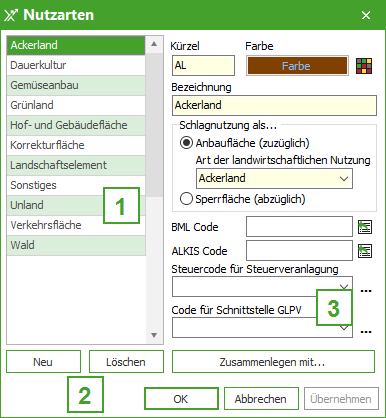Open the color palette grid icon
Image resolution: width=386 pixels, height=418 pixels.
364,66
